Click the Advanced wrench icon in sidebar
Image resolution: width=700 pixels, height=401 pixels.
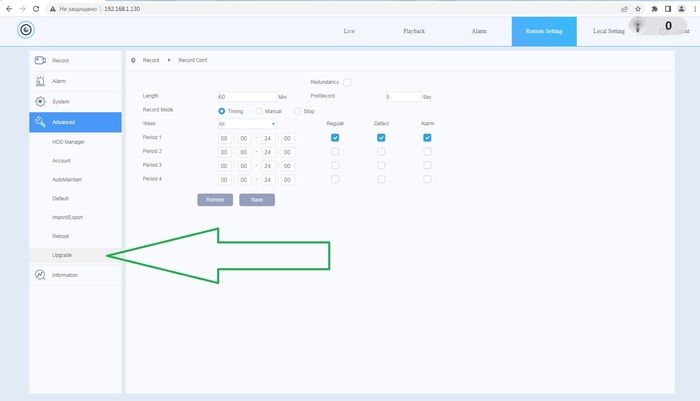click(40, 123)
